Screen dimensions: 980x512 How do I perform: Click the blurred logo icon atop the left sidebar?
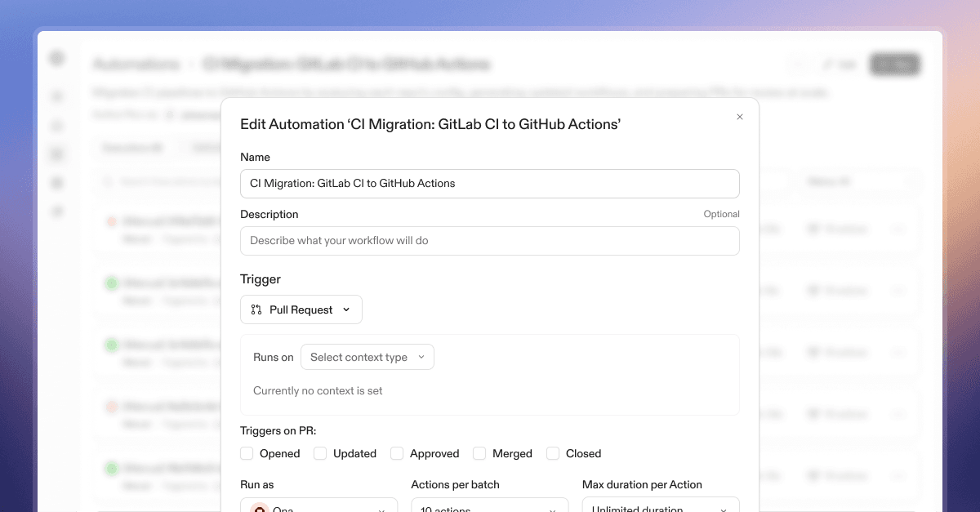pyautogui.click(x=56, y=59)
